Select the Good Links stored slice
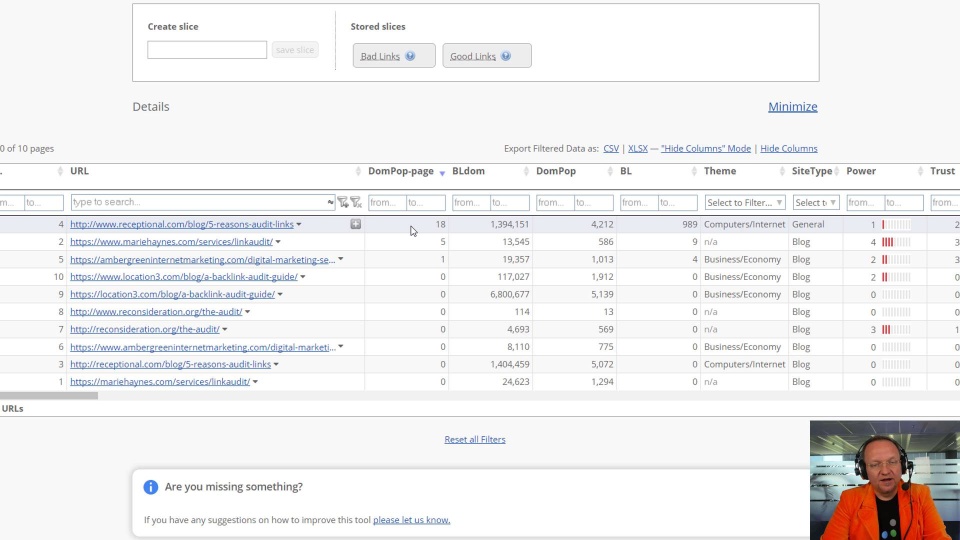Image resolution: width=960 pixels, height=540 pixels. point(473,56)
